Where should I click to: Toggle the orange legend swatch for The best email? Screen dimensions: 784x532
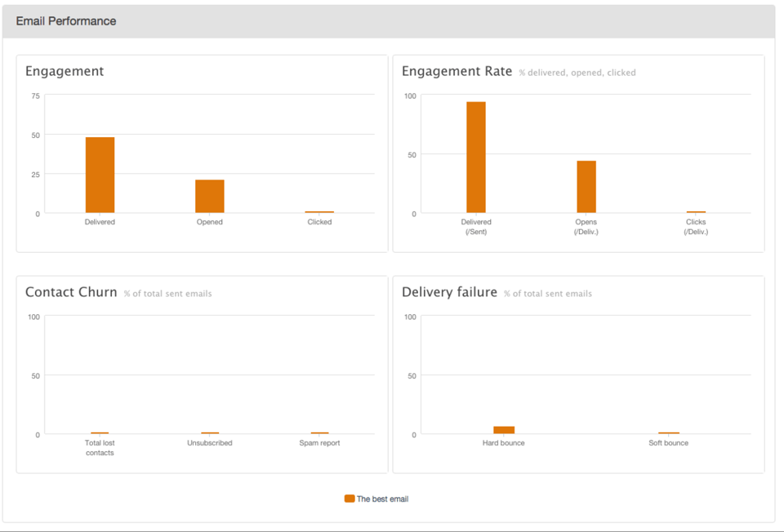[350, 499]
